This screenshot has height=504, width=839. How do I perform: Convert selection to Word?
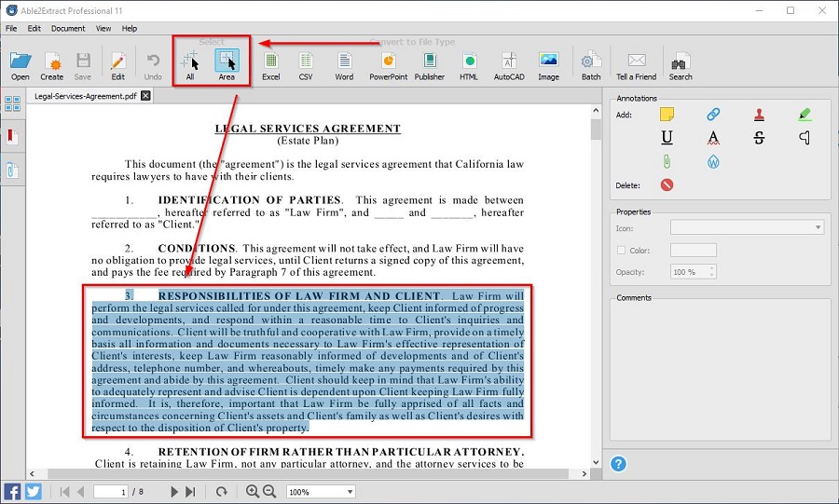344,66
